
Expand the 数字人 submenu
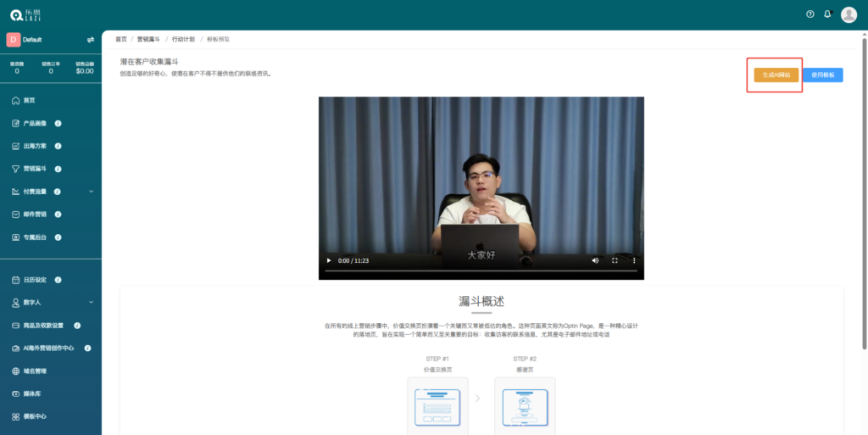tap(91, 302)
